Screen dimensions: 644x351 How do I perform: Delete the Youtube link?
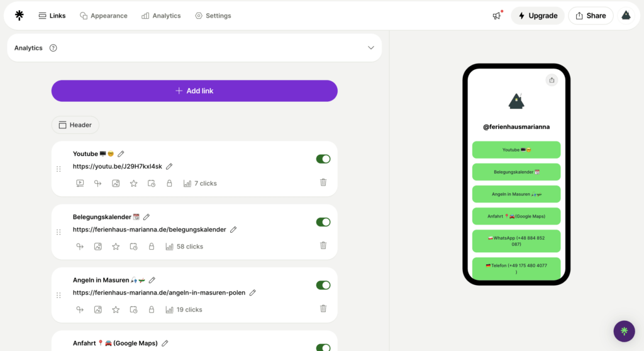tap(323, 182)
